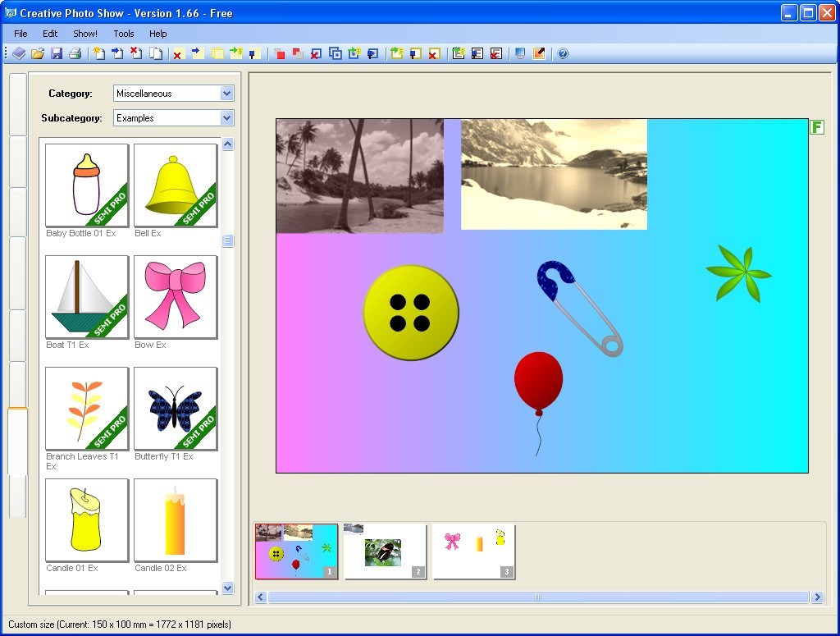Click the page icon with red X
The width and height of the screenshot is (840, 636).
[x=137, y=53]
